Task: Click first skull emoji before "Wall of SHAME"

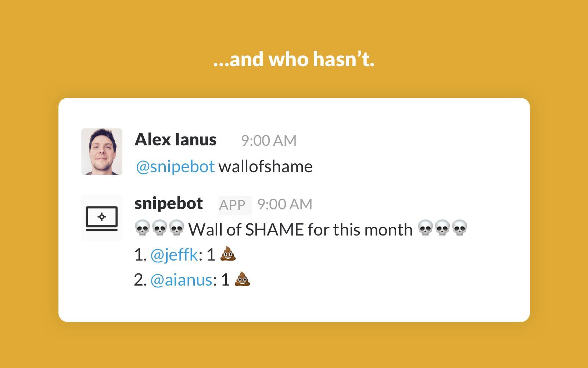Action: (x=143, y=228)
